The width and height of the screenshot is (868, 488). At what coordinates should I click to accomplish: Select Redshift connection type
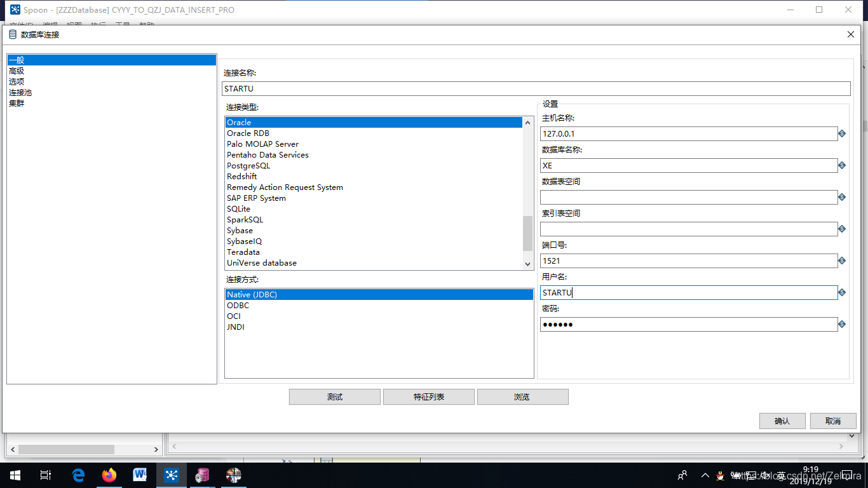tap(374, 177)
